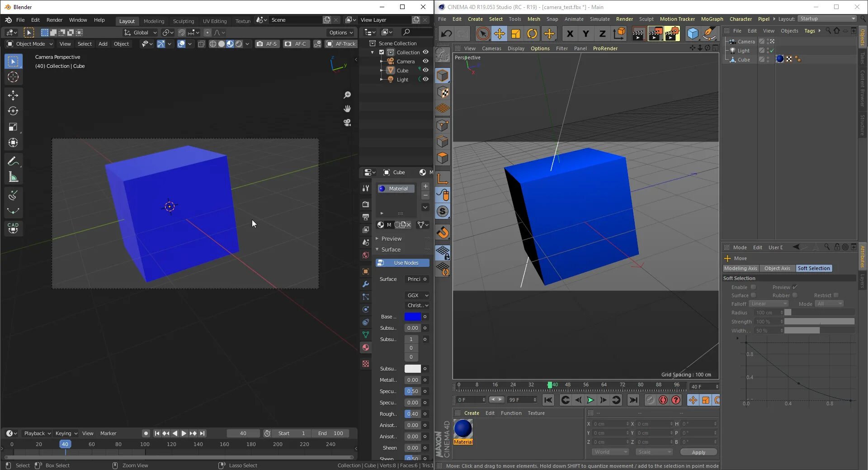Select the Move tool in Cinema 4D toolbar
The height and width of the screenshot is (470, 868).
point(500,33)
